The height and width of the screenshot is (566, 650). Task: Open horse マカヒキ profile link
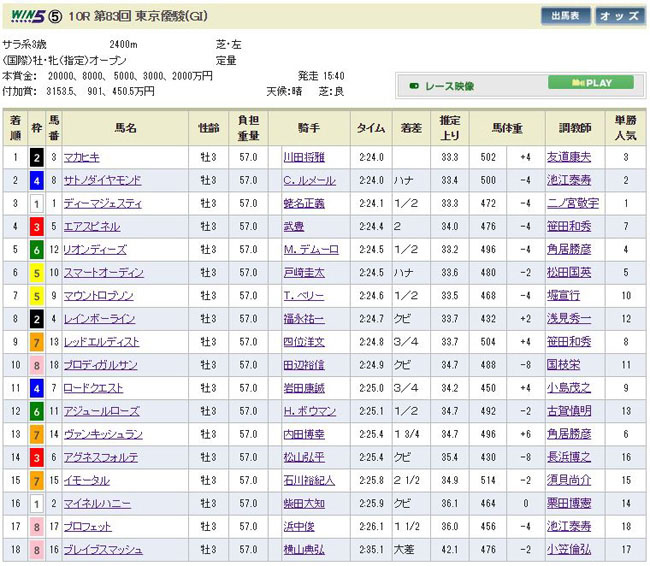82,157
